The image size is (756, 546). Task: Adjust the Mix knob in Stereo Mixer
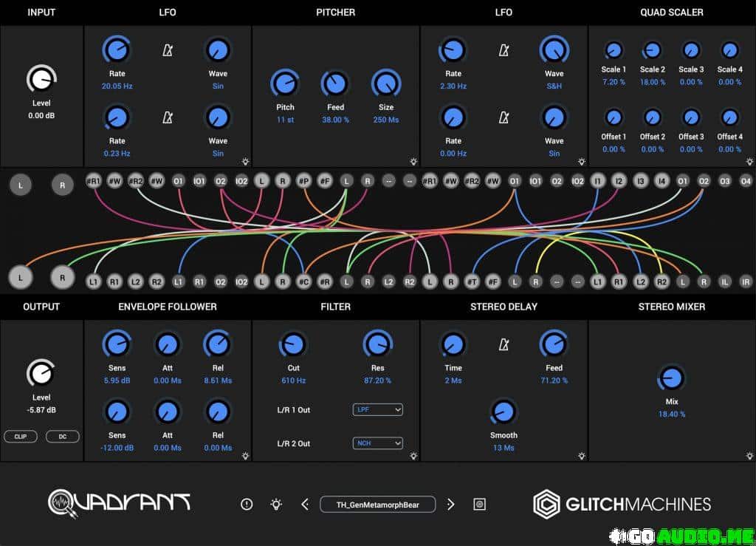tap(671, 380)
